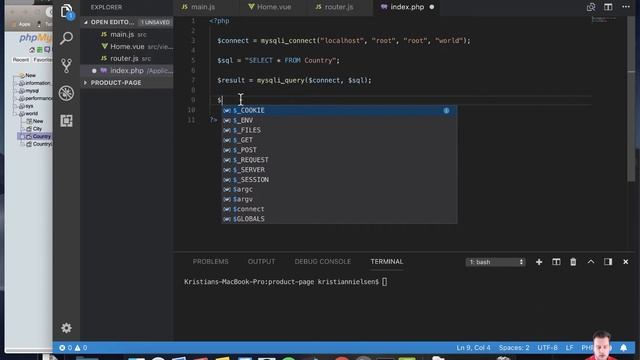The width and height of the screenshot is (640, 360).
Task: Open the bash terminal selector dropdown
Action: click(495, 262)
